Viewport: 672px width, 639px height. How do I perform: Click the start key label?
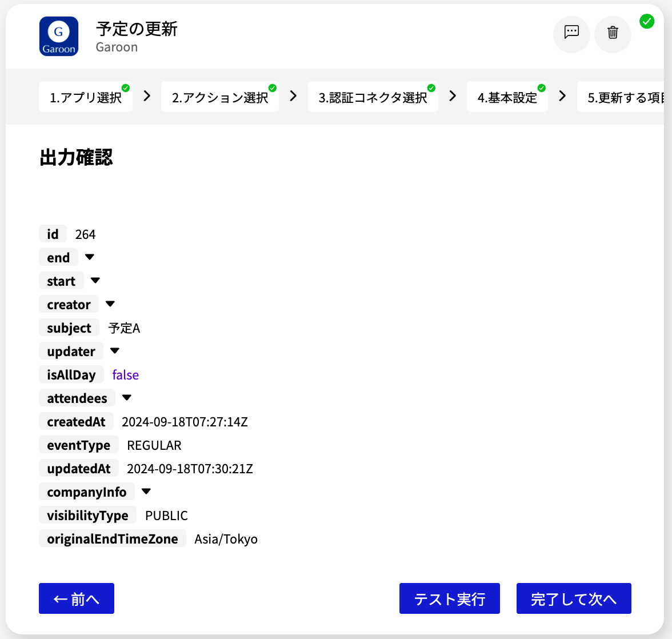61,281
